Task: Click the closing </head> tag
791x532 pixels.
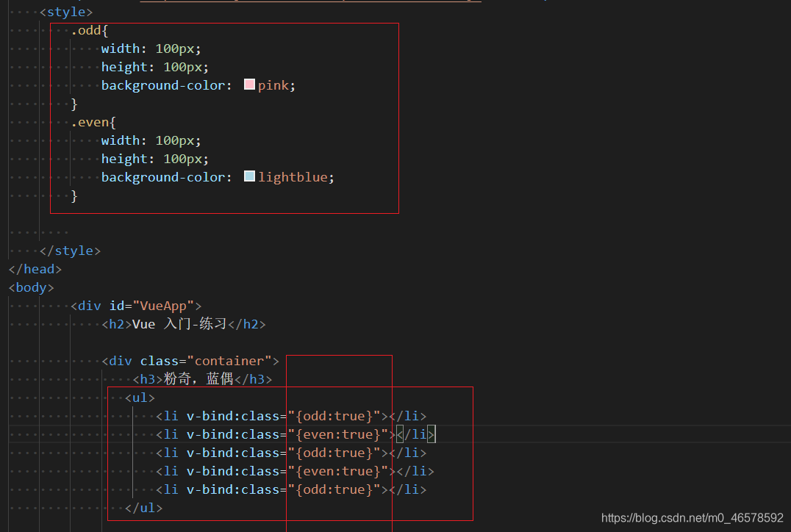Action: pos(35,269)
